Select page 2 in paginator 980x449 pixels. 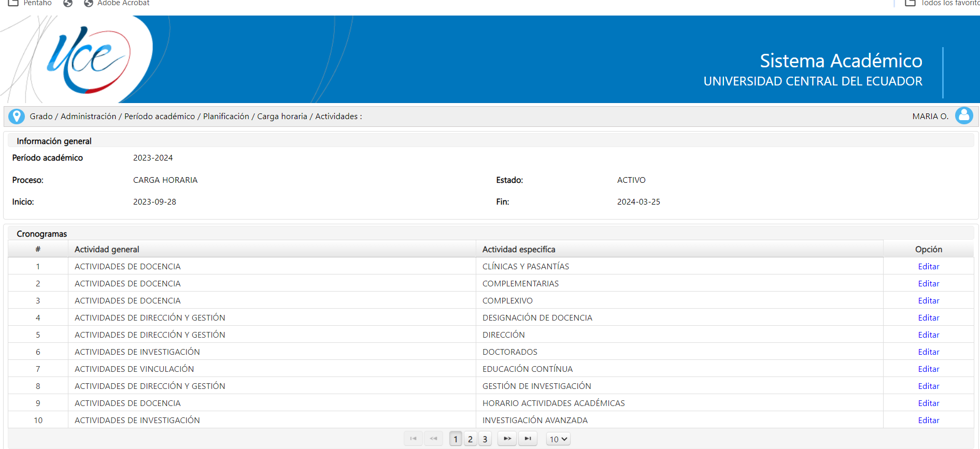click(470, 439)
